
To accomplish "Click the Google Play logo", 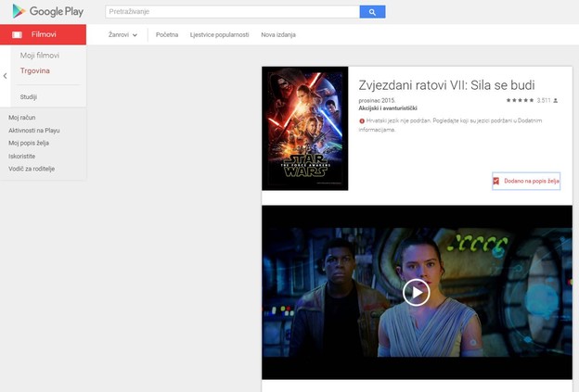I will (48, 11).
